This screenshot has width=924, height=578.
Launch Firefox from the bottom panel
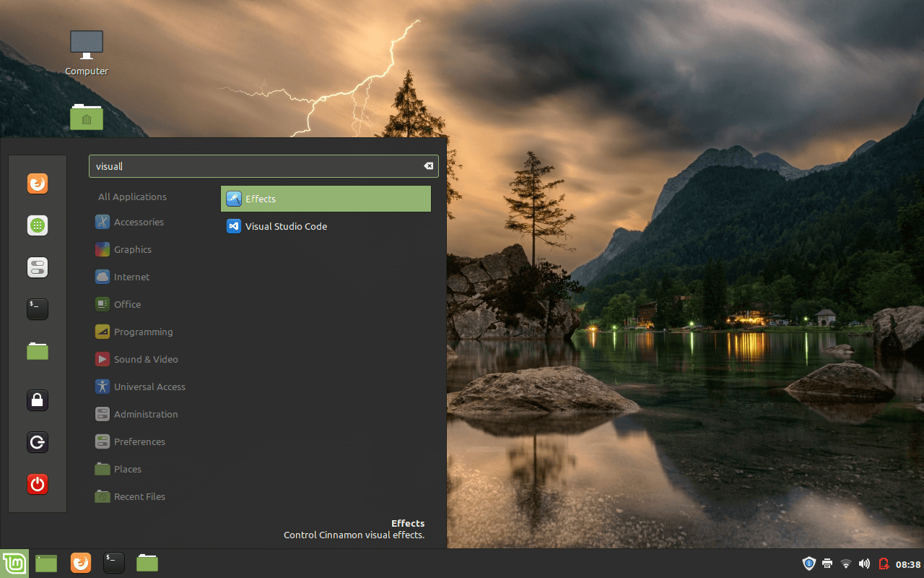coord(81,563)
